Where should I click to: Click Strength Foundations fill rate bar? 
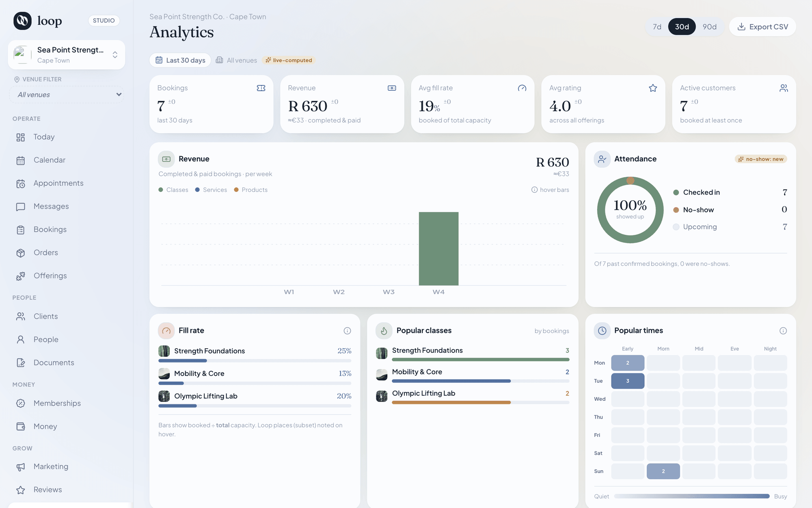tap(255, 361)
